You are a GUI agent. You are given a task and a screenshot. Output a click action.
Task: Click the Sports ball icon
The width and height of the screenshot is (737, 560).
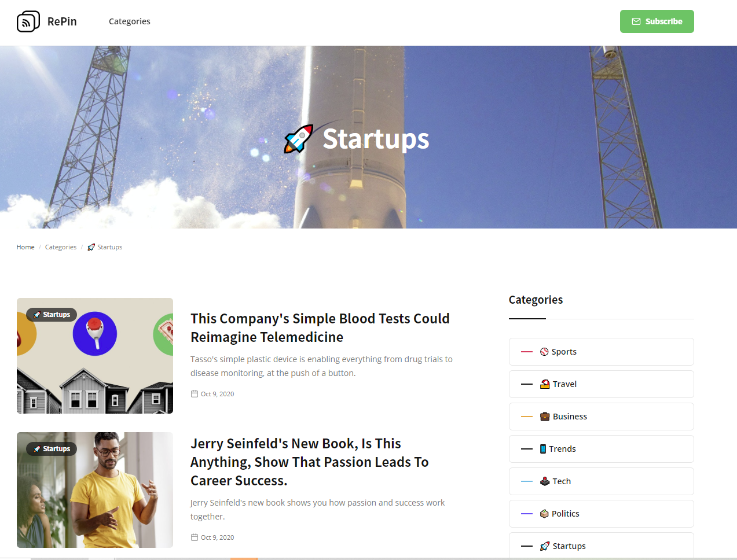point(544,352)
